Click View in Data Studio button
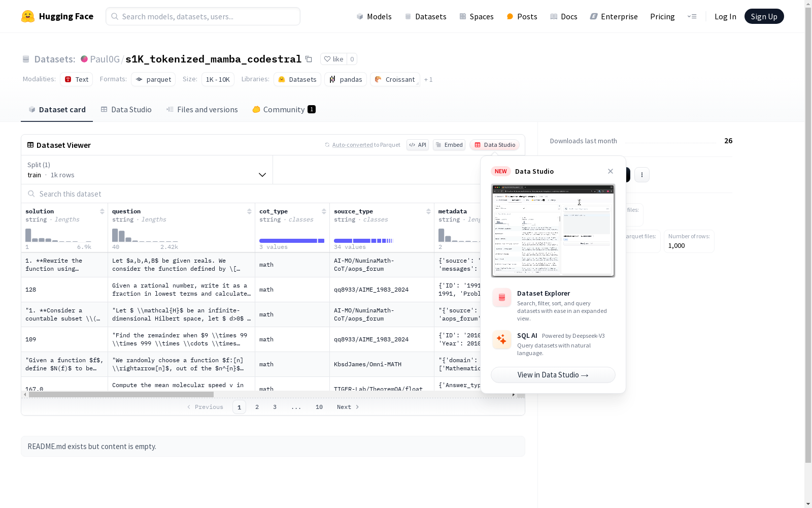Screen dimensions: 812x508 pos(553,375)
